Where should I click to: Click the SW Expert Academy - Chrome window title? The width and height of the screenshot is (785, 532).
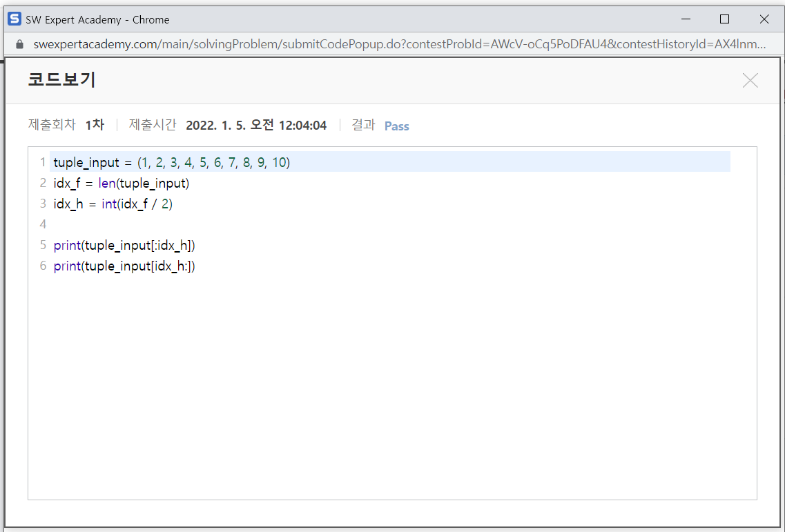point(97,20)
